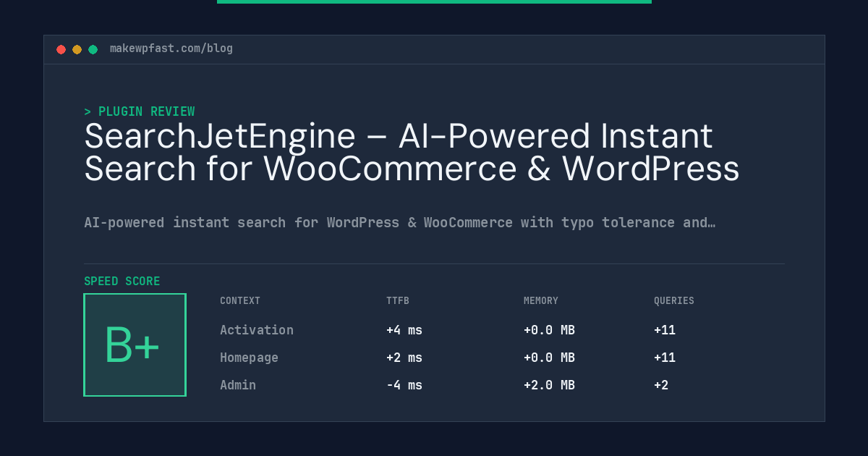Click Admin queries value +2
Image resolution: width=868 pixels, height=456 pixels.
pos(661,385)
